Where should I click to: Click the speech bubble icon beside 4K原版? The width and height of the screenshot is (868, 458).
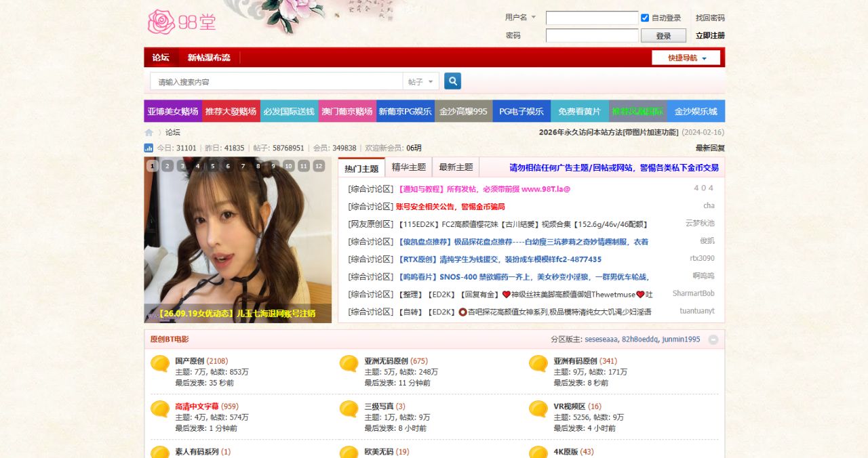click(538, 452)
